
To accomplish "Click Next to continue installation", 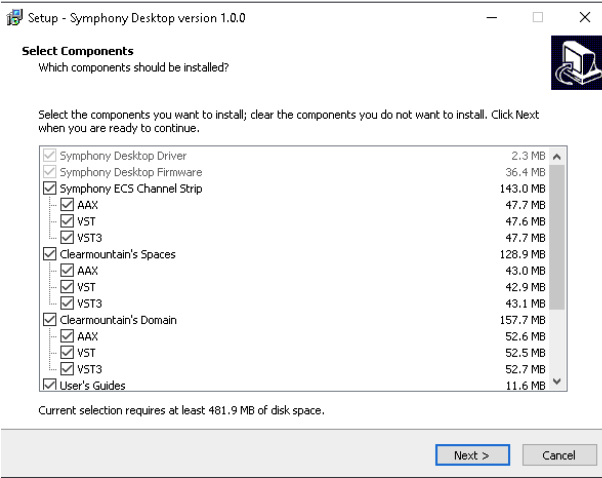I will 472,455.
